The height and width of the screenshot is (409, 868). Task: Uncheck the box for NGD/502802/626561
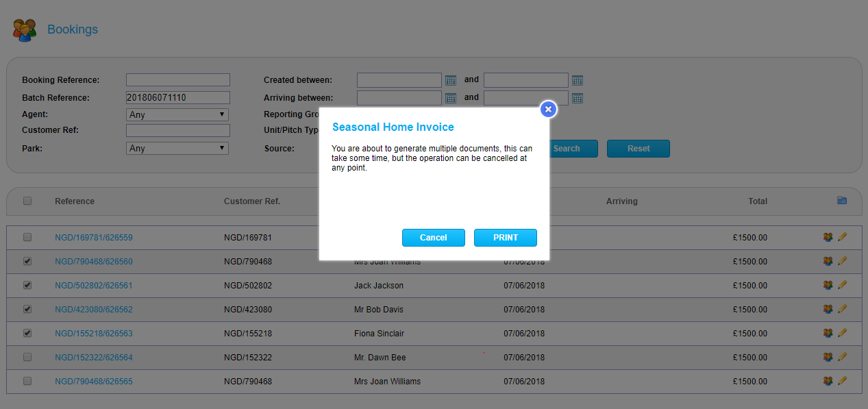(27, 285)
